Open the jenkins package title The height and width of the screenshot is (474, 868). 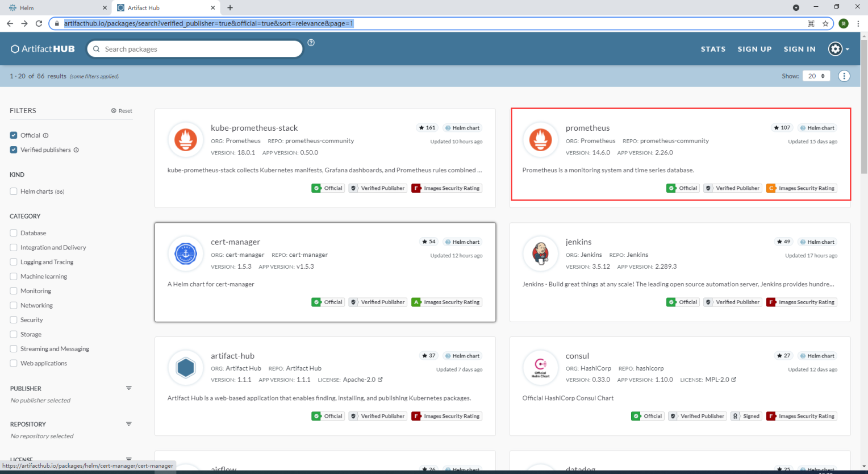pos(578,242)
